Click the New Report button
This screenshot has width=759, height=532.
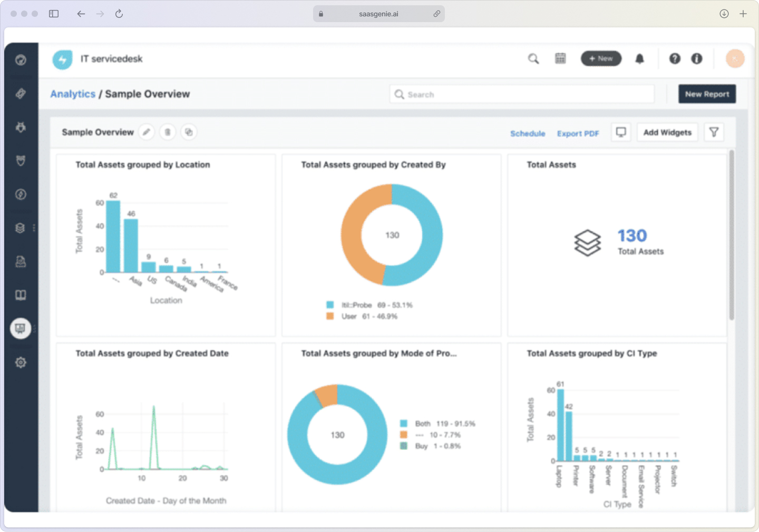pos(707,94)
